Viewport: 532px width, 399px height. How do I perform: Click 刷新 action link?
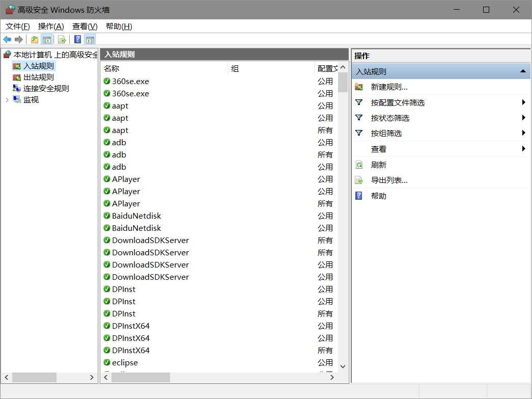(x=378, y=165)
